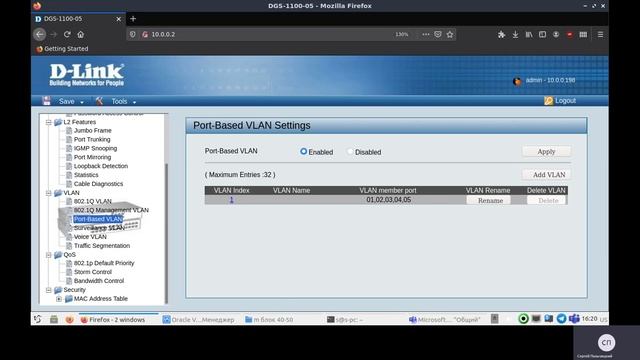Open Jumbo Frame settings
Screen dimensions: 640x360
tap(93, 131)
